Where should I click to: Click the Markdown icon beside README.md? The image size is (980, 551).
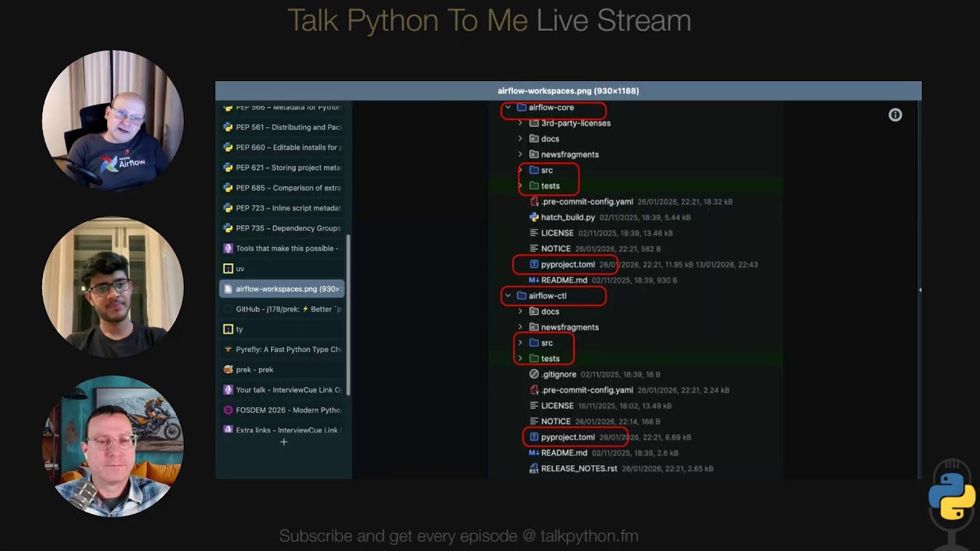pyautogui.click(x=534, y=280)
